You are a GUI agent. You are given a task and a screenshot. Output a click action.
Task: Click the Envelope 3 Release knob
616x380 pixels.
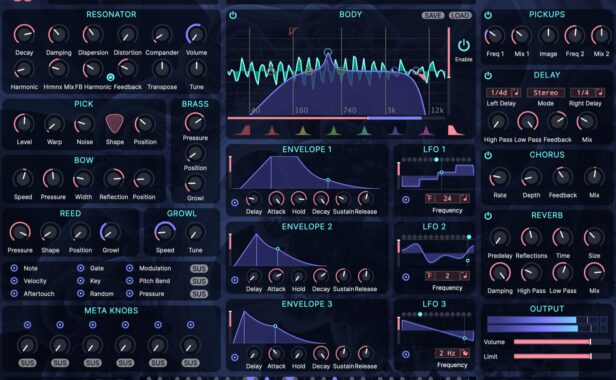pyautogui.click(x=365, y=353)
